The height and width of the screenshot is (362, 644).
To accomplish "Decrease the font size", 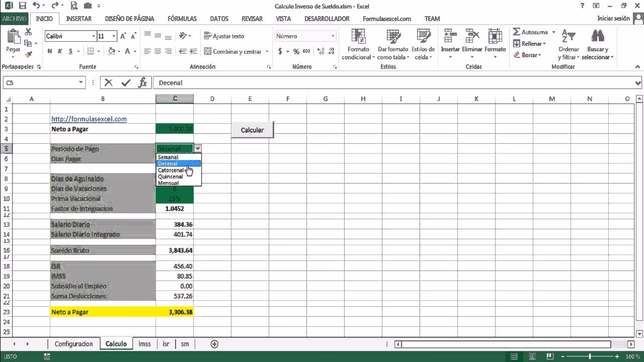I will pyautogui.click(x=133, y=36).
